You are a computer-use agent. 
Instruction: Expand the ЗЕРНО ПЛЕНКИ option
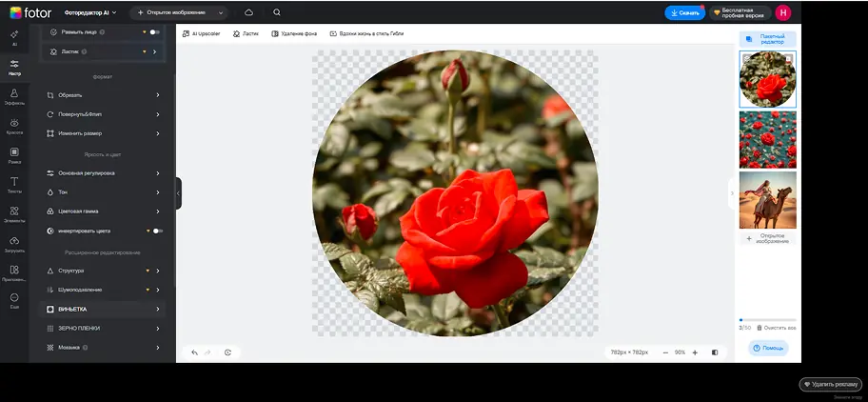(x=103, y=329)
